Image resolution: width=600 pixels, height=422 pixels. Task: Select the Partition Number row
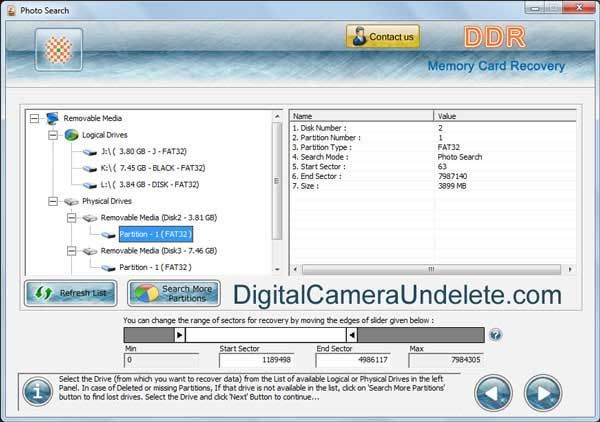click(433, 138)
